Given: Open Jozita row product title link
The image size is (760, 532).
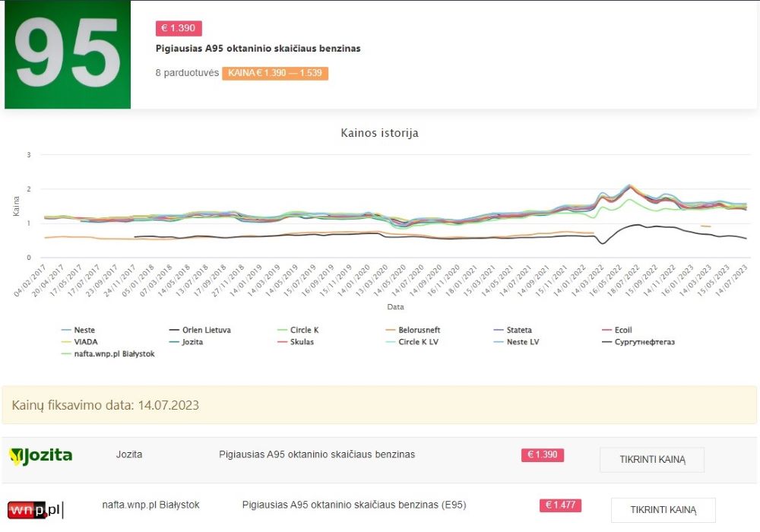Looking at the screenshot, I should click(317, 454).
